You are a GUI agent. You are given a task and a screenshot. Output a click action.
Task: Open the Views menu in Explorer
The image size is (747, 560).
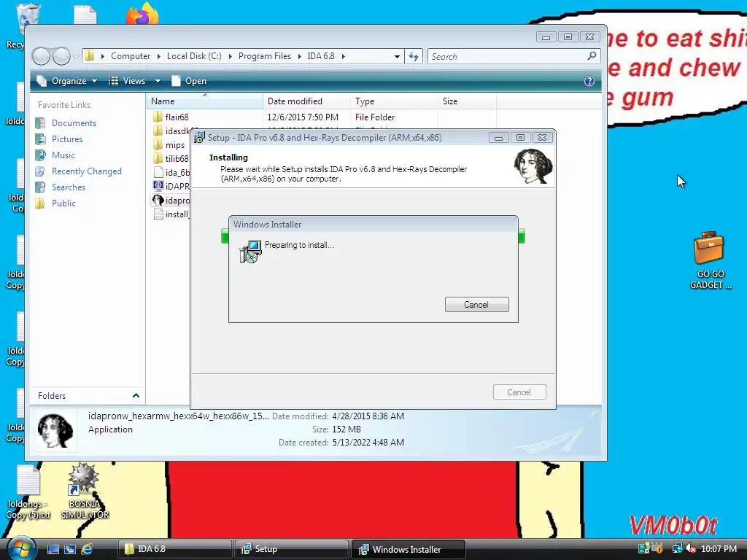pyautogui.click(x=128, y=81)
